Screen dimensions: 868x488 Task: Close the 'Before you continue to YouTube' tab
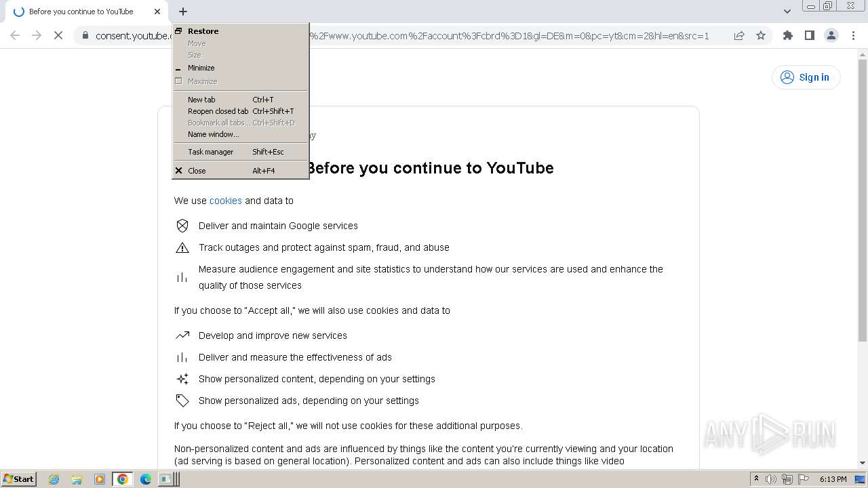coord(157,12)
